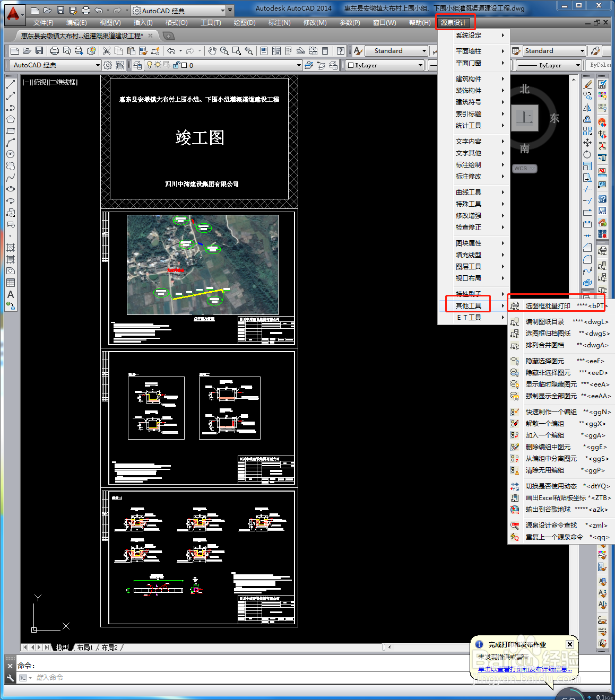Toggle the layer 0 light bulb visibility
This screenshot has width=615, height=700.
[x=150, y=65]
